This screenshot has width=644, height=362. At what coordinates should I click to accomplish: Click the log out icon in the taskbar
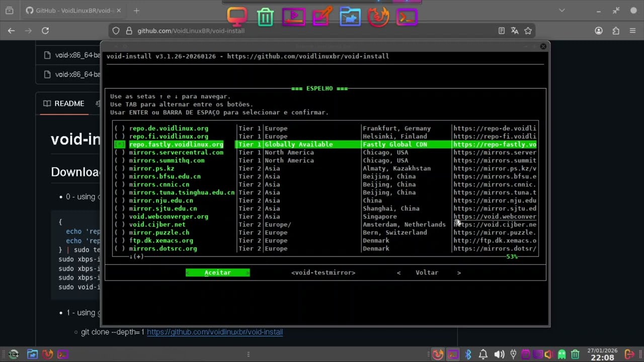[629, 354]
